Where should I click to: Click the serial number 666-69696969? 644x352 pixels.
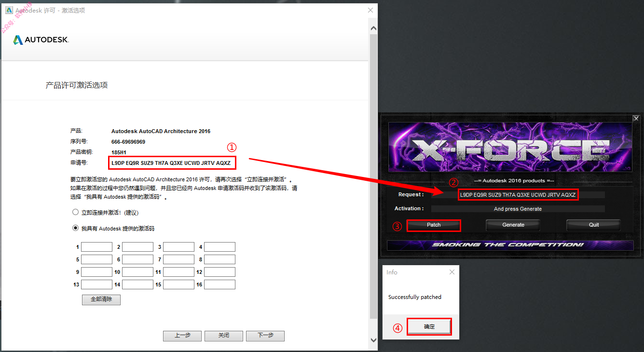(x=128, y=142)
